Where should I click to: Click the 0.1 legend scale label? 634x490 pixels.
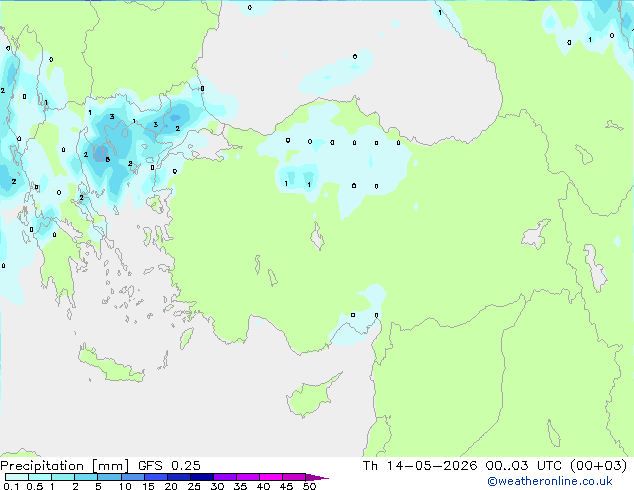tap(11, 486)
